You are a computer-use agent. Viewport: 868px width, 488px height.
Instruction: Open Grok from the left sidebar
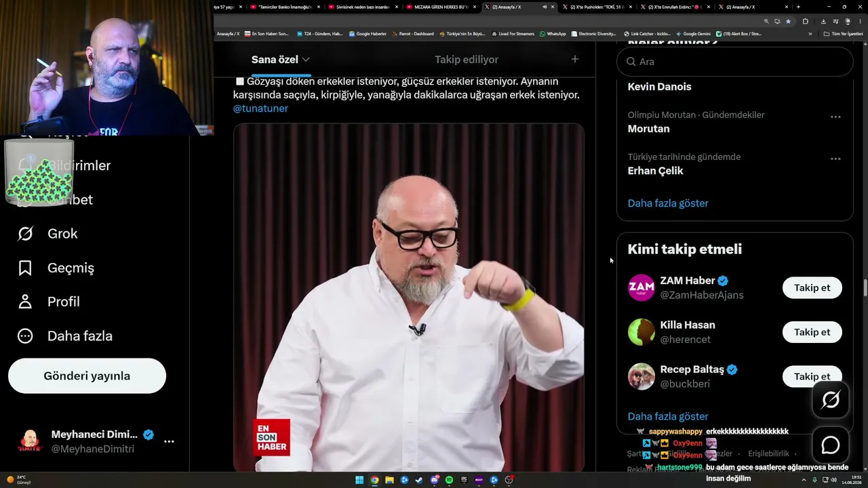47,234
